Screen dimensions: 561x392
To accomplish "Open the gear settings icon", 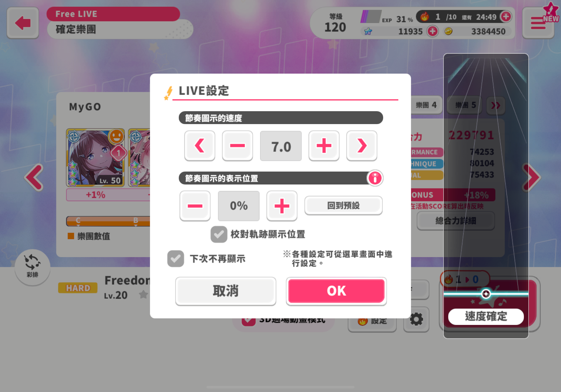I will (x=416, y=319).
